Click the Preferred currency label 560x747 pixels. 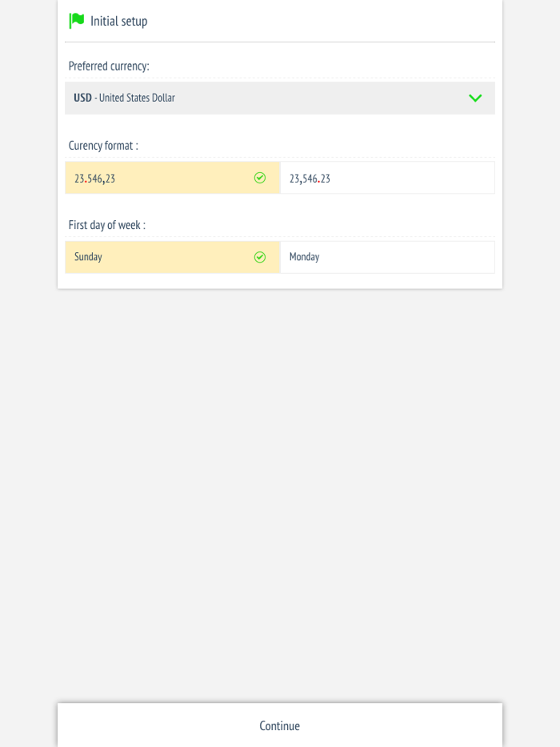(x=109, y=66)
